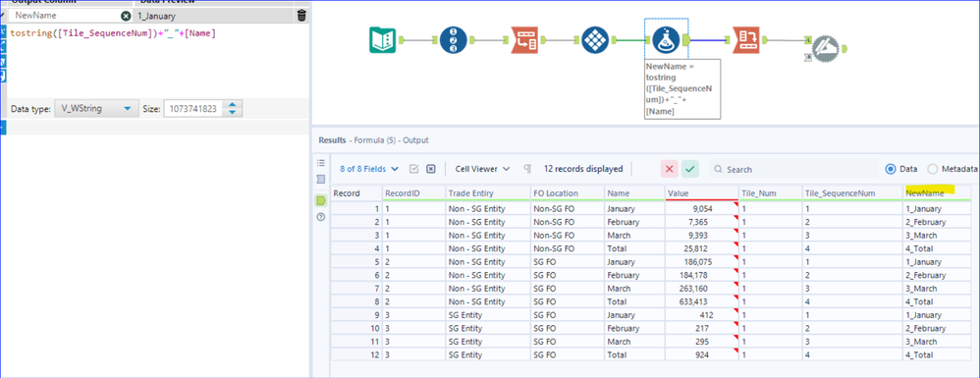
Task: Click the highlighted NewName column header
Action: (x=937, y=193)
